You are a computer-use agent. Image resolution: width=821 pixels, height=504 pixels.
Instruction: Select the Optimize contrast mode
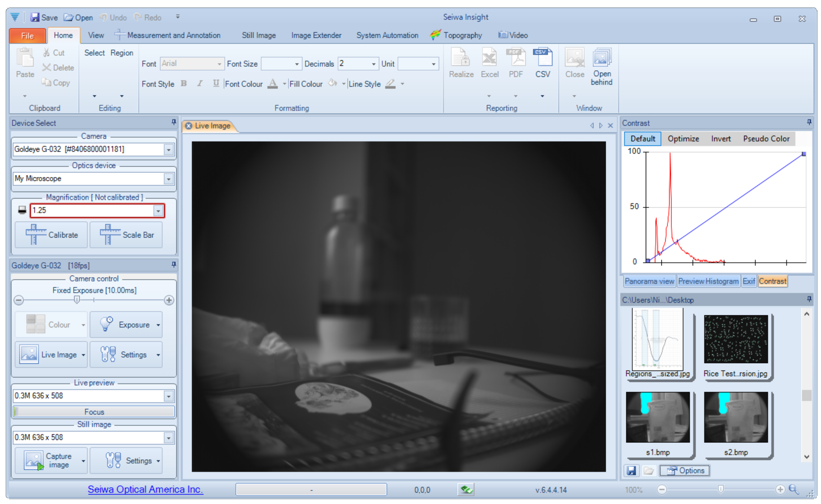(x=683, y=138)
